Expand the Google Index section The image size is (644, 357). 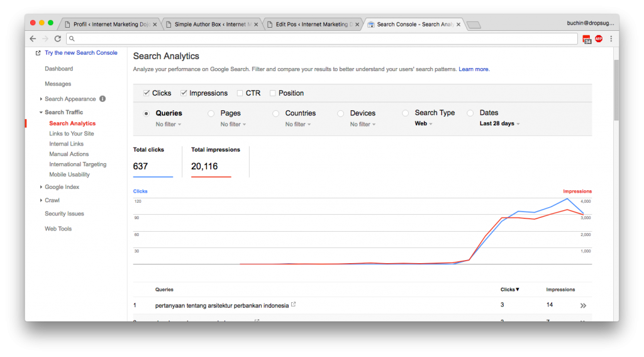[x=41, y=187]
